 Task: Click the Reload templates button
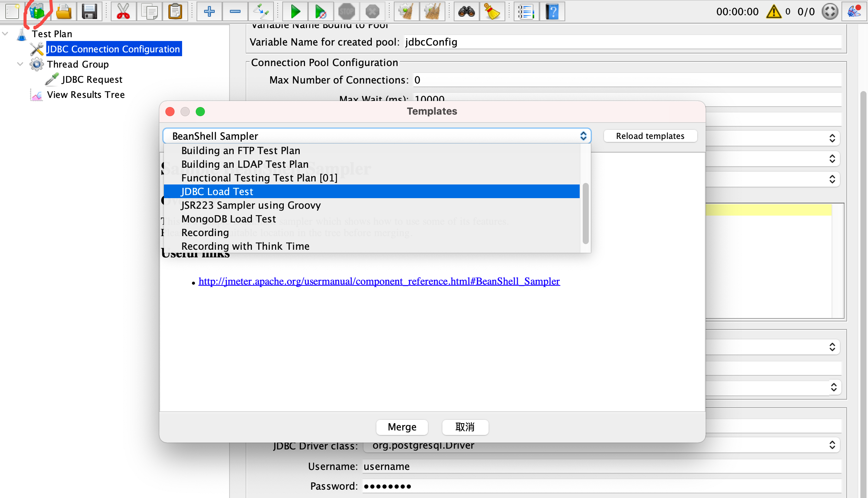pyautogui.click(x=650, y=136)
